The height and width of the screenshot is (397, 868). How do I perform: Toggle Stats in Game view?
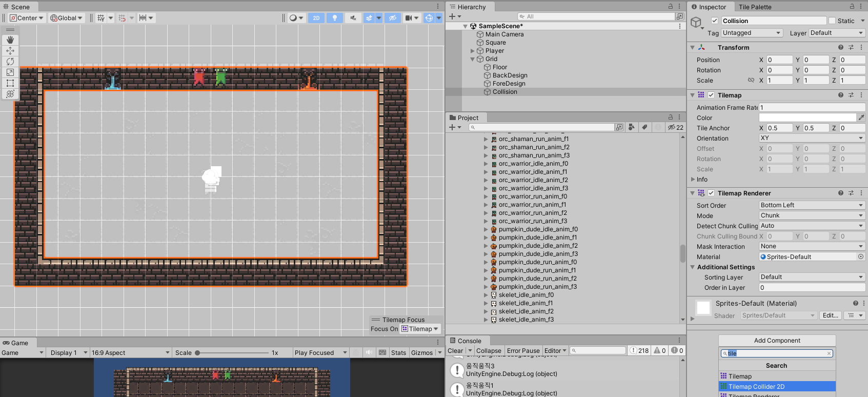coord(398,352)
